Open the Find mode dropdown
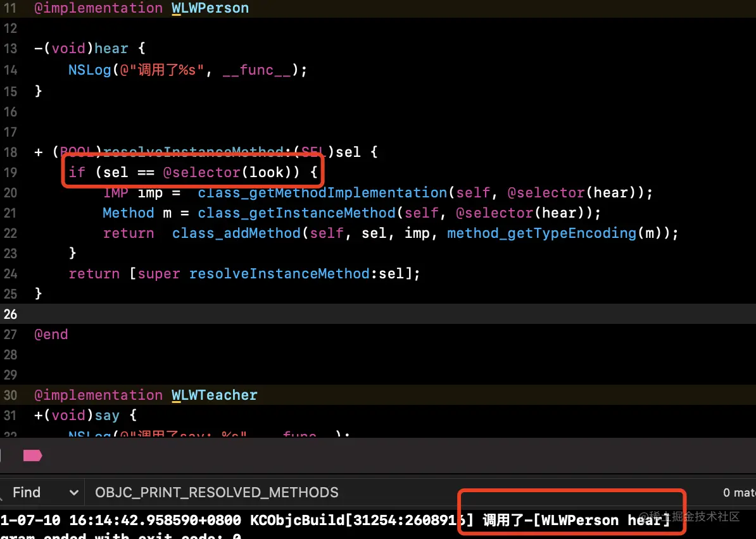 coord(46,492)
